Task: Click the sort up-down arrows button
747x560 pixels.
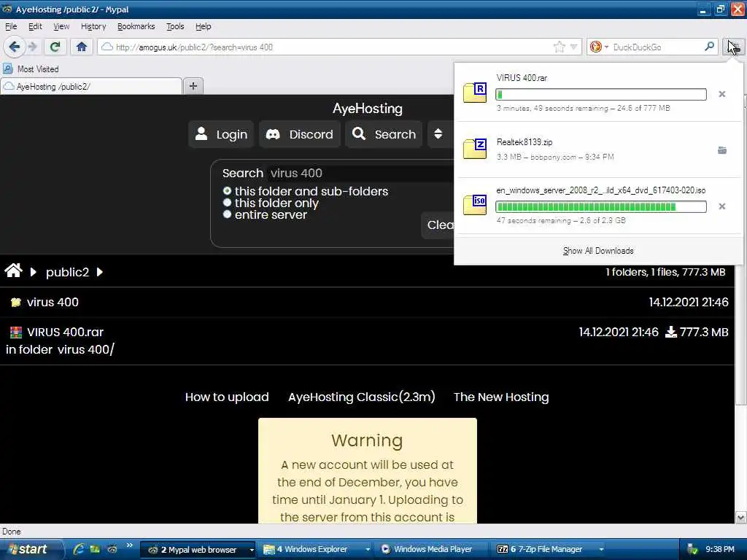Action: point(438,134)
